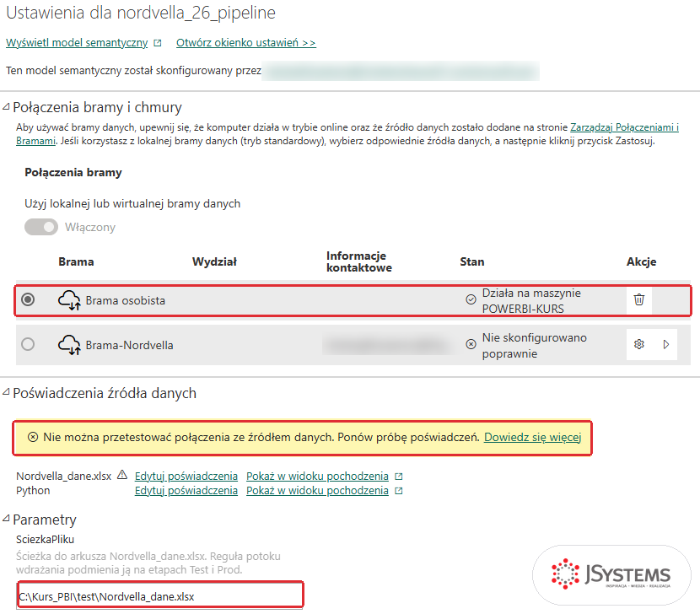700x614 pixels.
Task: Collapse the Poświadczenia źródła danych section
Action: click(6, 392)
